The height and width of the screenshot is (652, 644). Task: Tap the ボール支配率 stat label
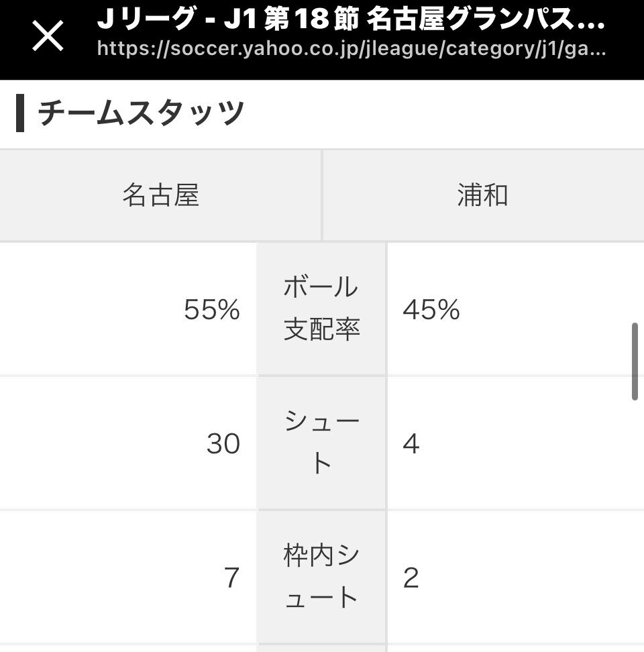coord(322,309)
